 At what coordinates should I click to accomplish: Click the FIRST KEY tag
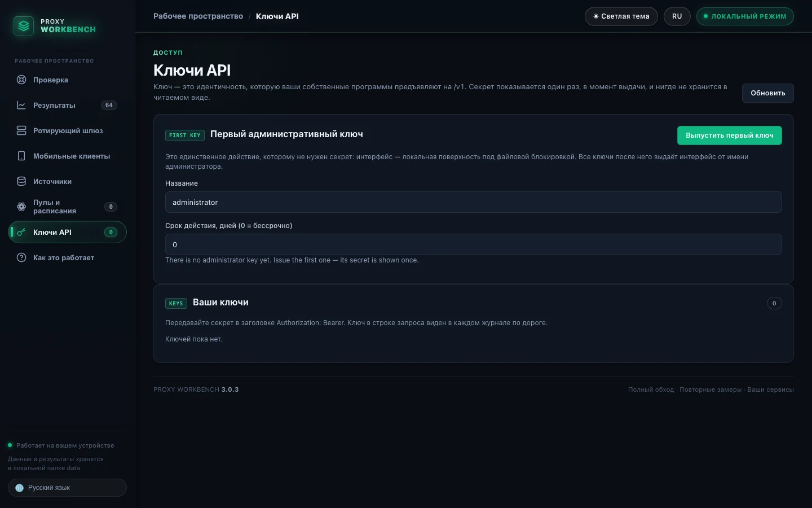pos(185,135)
